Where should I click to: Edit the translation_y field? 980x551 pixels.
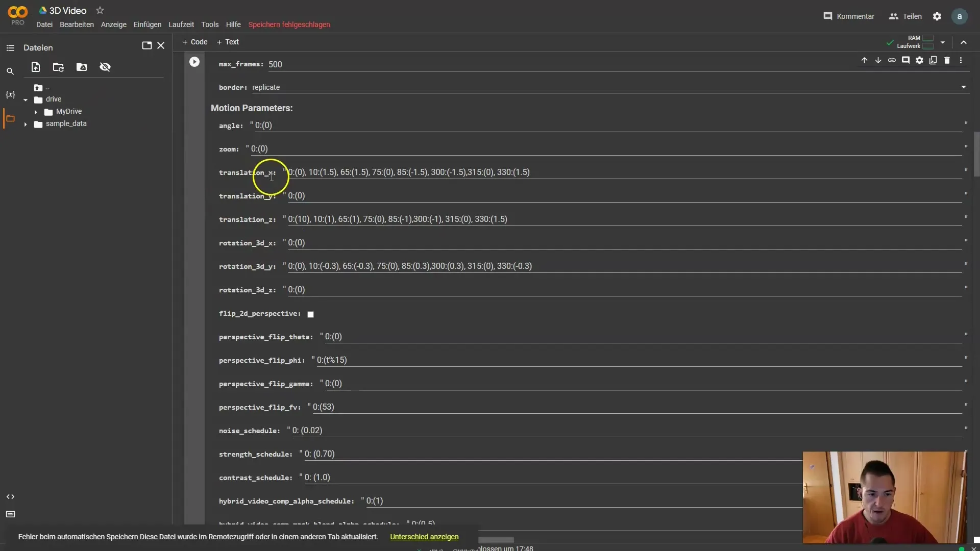pos(625,196)
